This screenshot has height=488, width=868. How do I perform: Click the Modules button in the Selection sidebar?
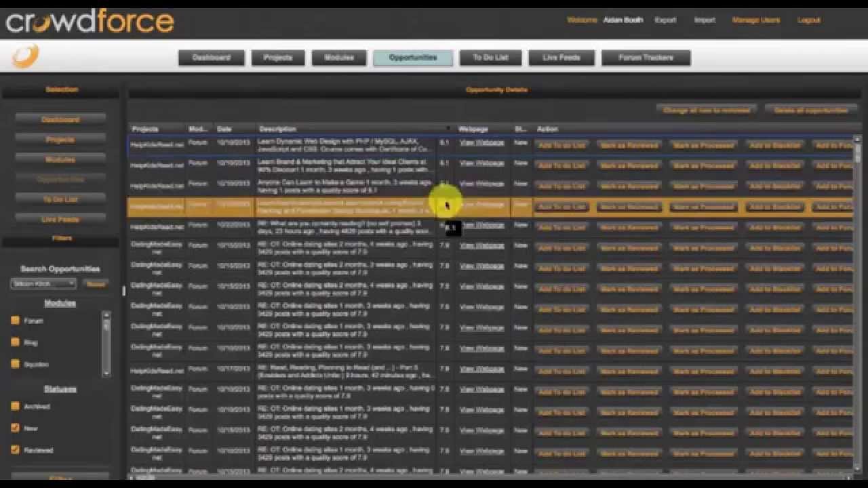click(x=60, y=160)
